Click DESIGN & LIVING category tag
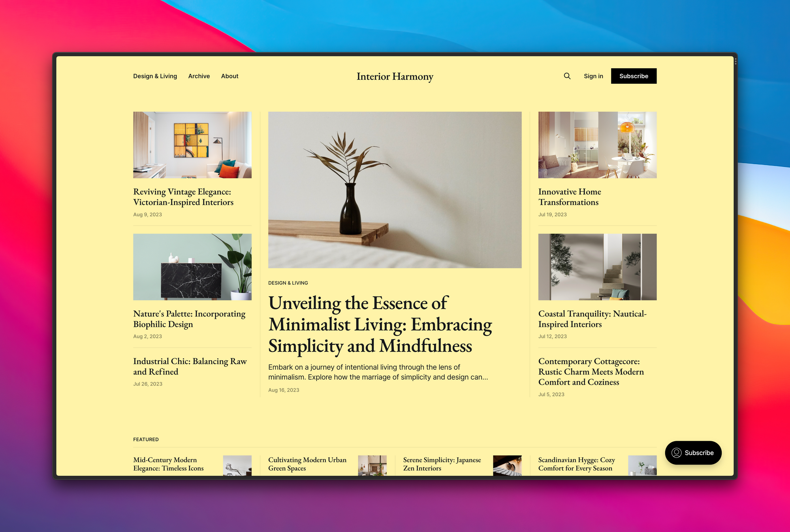790x532 pixels. tap(288, 283)
